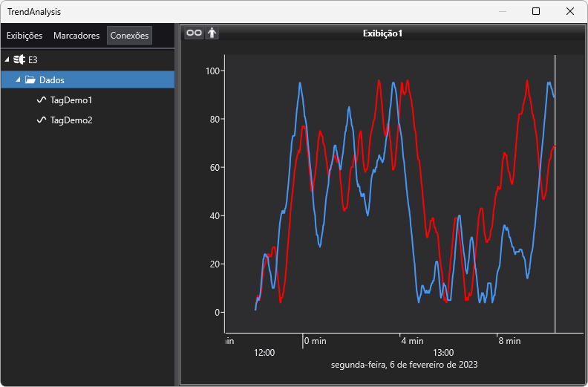Switch to the Exibições tab
Viewport: 588px width, 387px height.
tap(24, 36)
